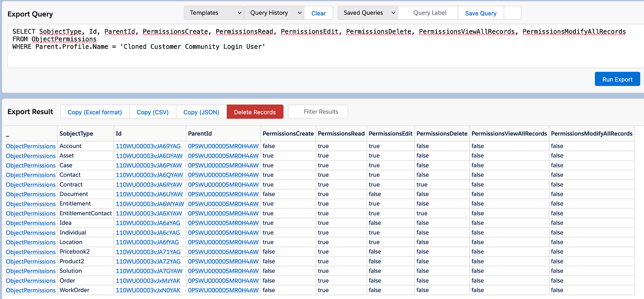Viewport: 644px width, 299px height.
Task: Click the PermissionsRead column header
Action: [341, 134]
